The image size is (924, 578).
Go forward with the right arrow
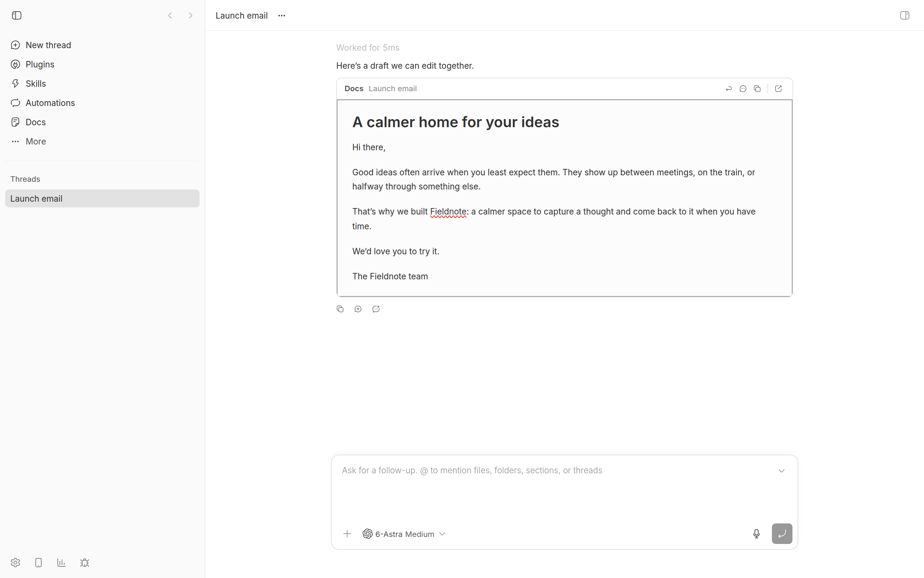point(191,15)
